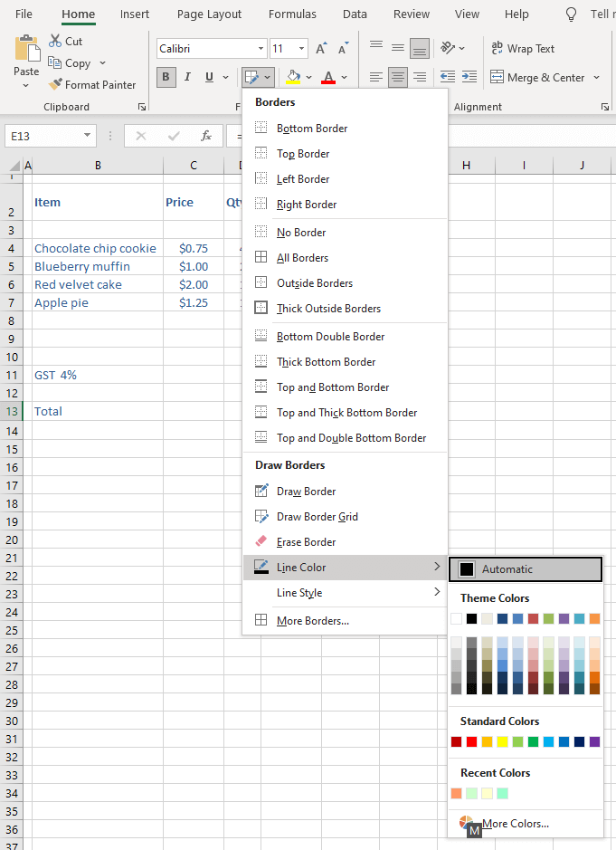Click the Increase Font Size icon

coord(321,49)
